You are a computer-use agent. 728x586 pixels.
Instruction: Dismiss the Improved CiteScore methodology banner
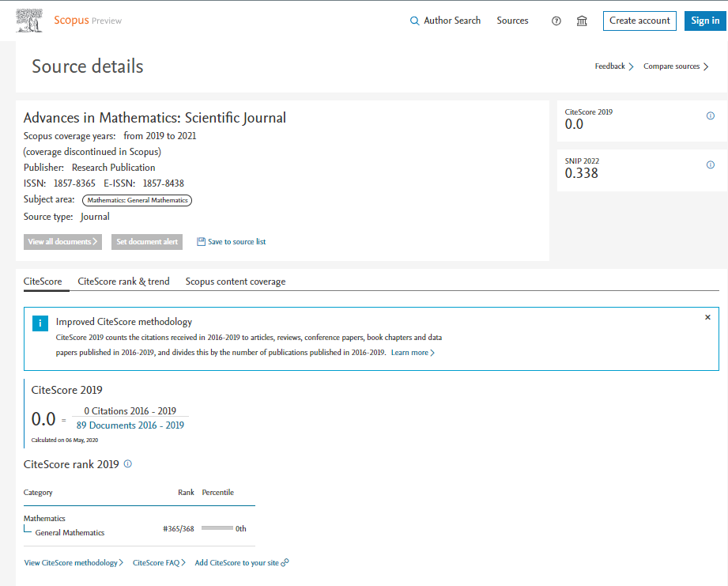(x=707, y=317)
